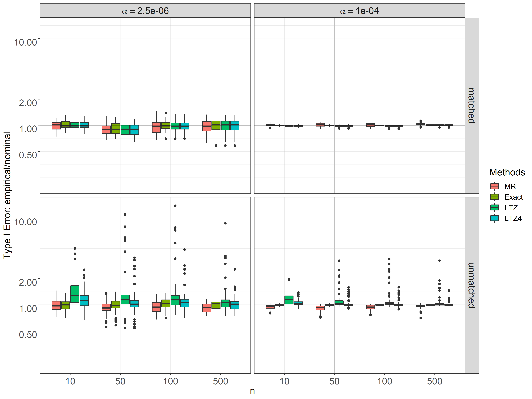Click the '10.00' y-tick of the matched row

[x=26, y=42]
